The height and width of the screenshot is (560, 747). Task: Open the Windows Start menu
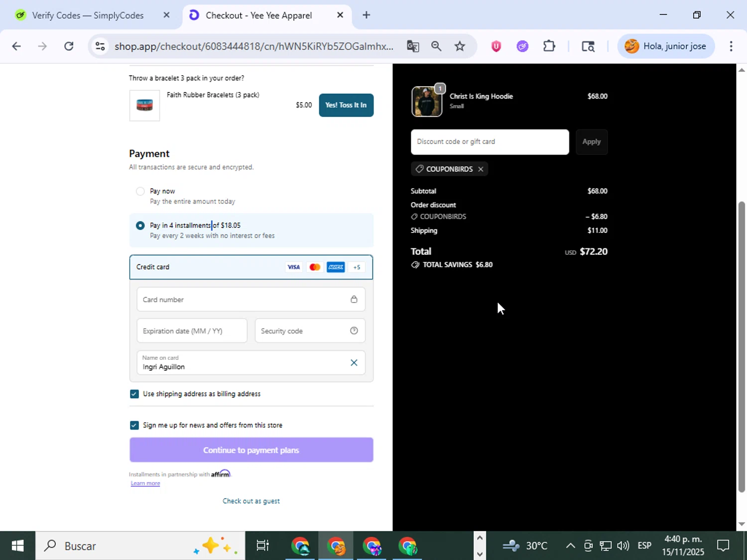coord(17,546)
